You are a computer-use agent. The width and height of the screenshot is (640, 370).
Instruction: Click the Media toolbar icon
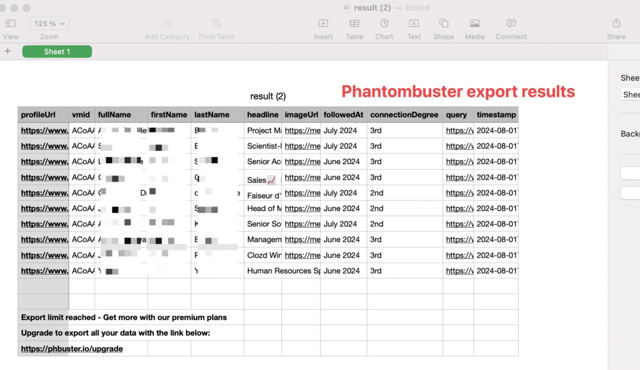(475, 24)
